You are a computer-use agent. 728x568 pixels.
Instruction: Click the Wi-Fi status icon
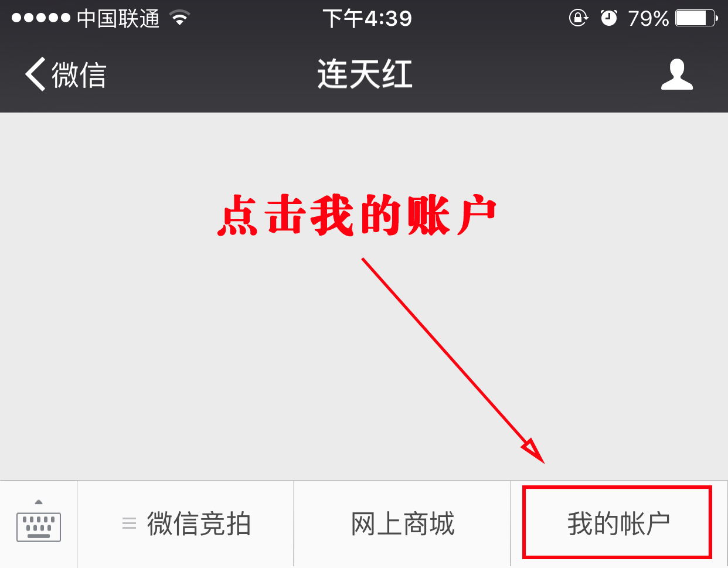[x=180, y=18]
